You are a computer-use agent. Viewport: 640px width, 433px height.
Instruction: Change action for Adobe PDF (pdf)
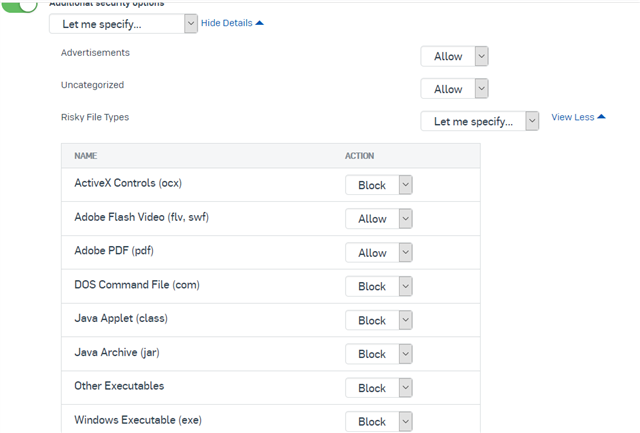[x=379, y=253]
